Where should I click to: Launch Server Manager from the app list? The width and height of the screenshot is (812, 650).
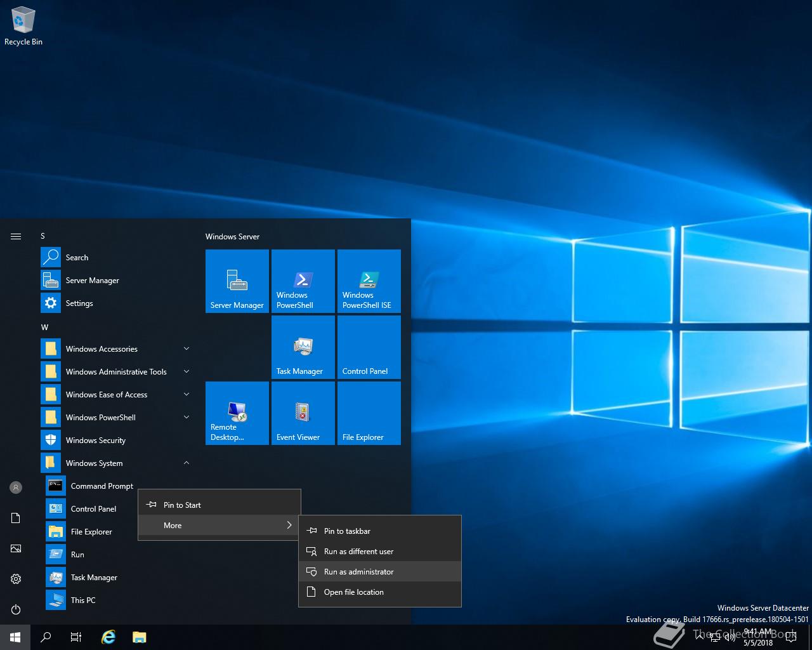[115, 280]
